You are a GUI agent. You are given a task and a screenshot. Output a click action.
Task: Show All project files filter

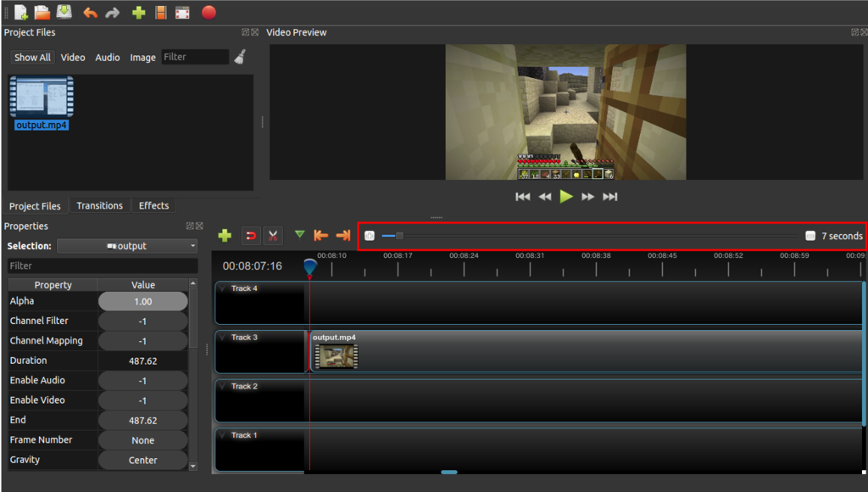32,57
